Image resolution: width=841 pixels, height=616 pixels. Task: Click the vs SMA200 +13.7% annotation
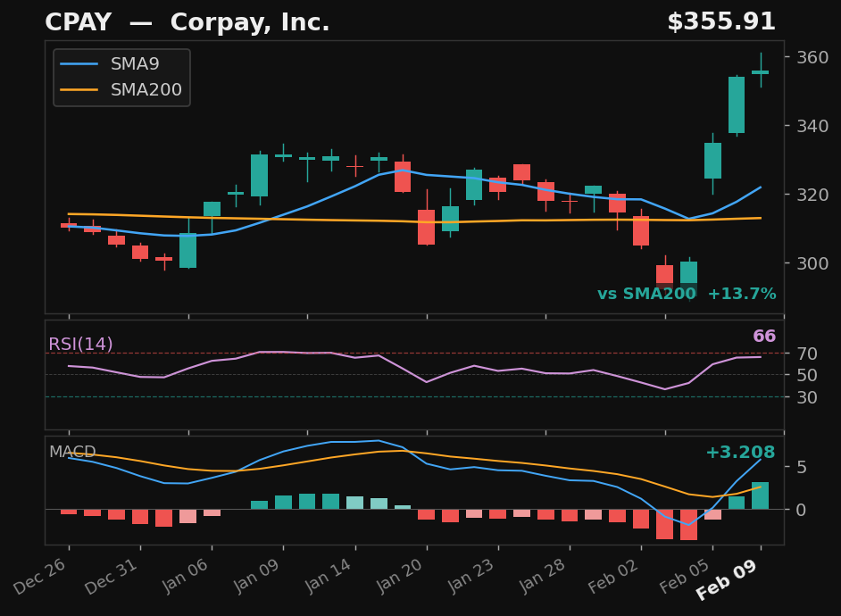tap(687, 294)
